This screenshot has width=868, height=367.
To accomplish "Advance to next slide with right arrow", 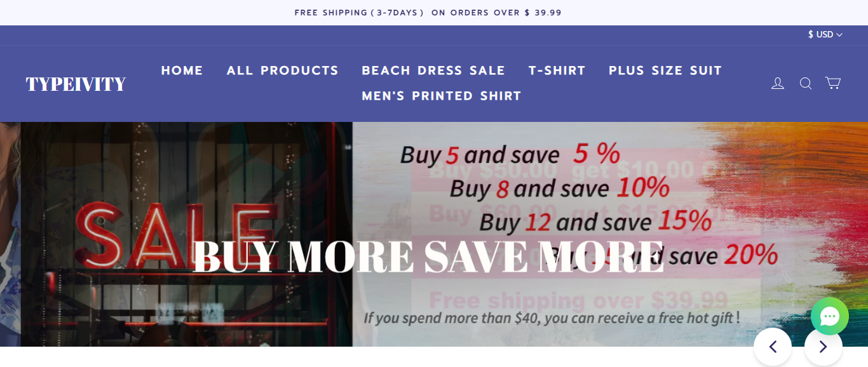I will pos(824,347).
